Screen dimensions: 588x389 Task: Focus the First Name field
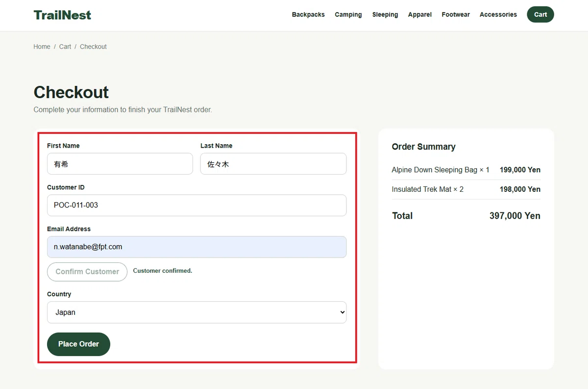[120, 164]
